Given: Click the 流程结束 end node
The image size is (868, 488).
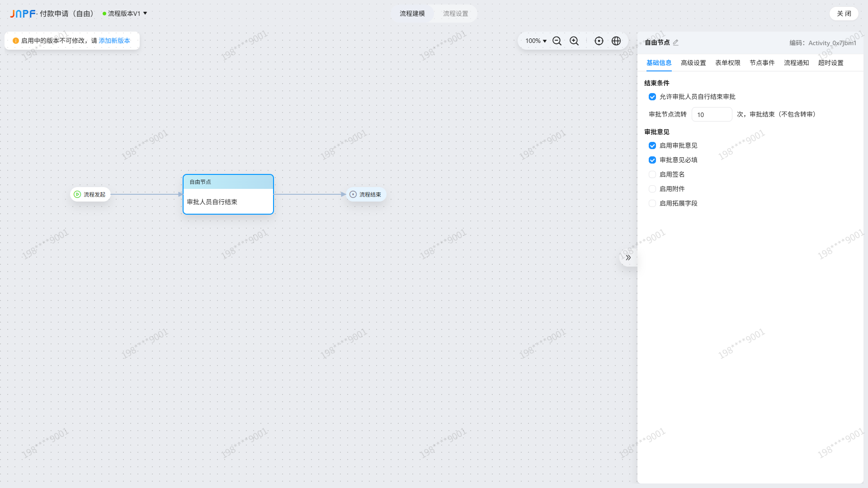Looking at the screenshot, I should (366, 194).
